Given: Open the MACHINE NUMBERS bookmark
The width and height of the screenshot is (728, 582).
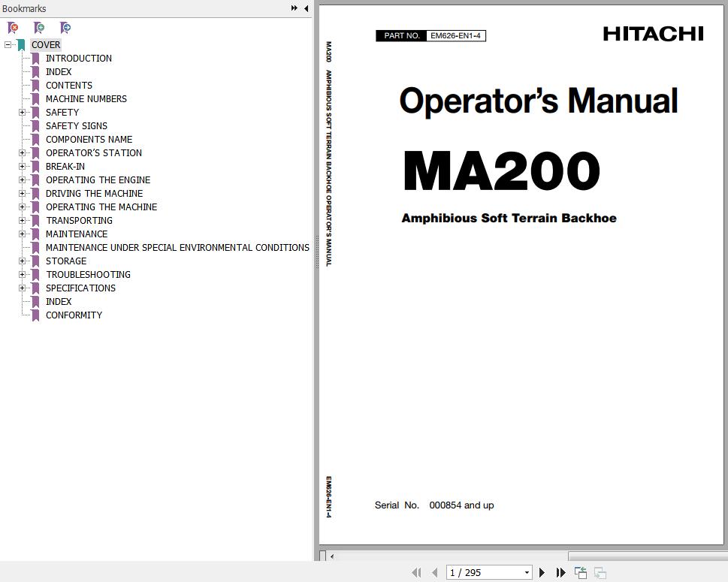Looking at the screenshot, I should [86, 99].
